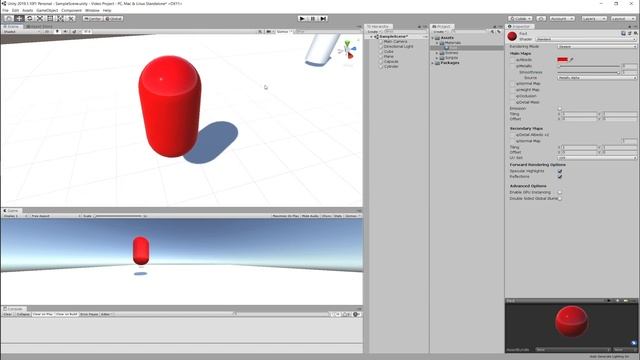Select Plane in Hierarchy
Image resolution: width=640 pixels, height=360 pixels.
[x=389, y=56]
